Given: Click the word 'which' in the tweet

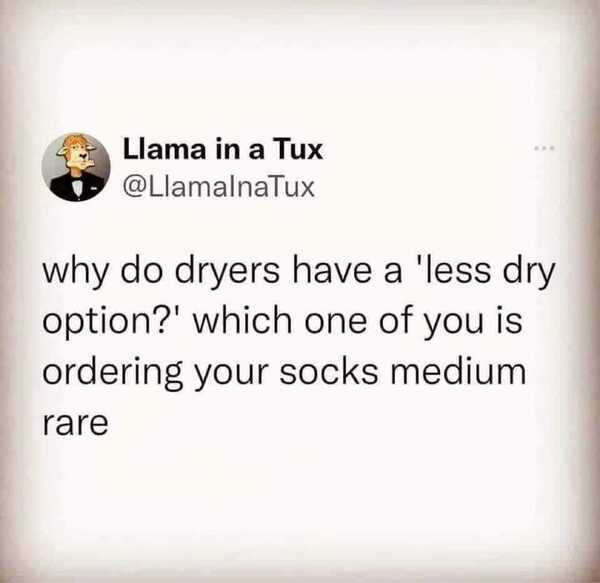Looking at the screenshot, I should pos(242,320).
